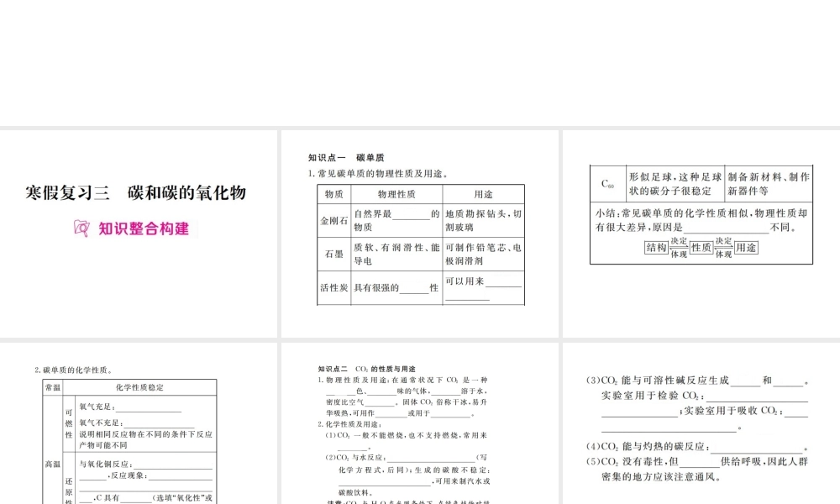
Task: Click the text '2.化学性质及用途:'
Action: tap(349, 424)
